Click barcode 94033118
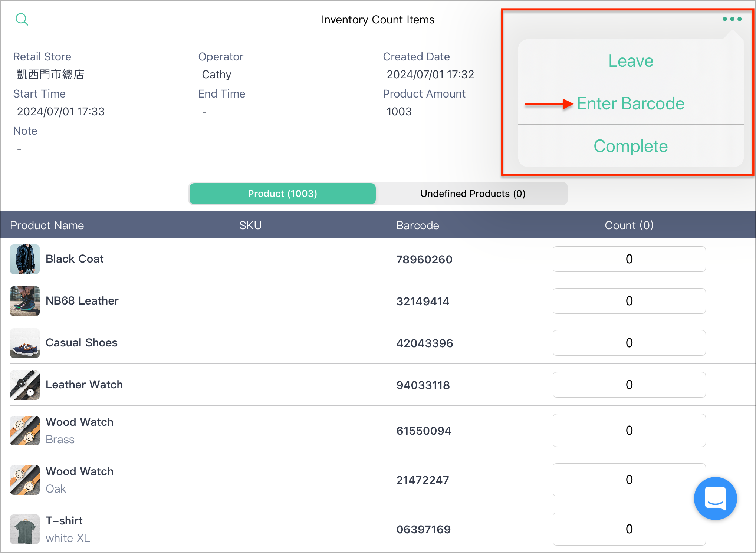This screenshot has height=553, width=756. (x=423, y=385)
